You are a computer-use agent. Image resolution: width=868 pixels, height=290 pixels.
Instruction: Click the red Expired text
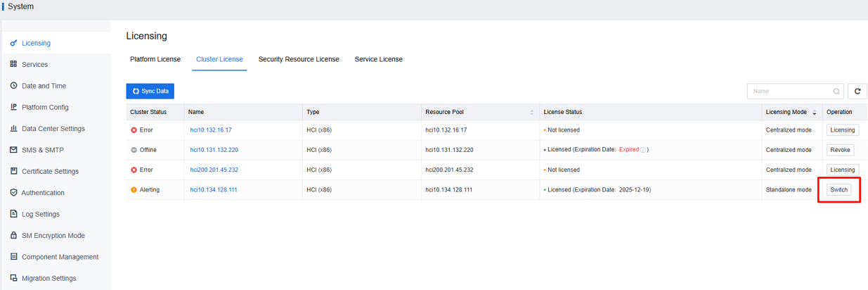click(x=629, y=150)
